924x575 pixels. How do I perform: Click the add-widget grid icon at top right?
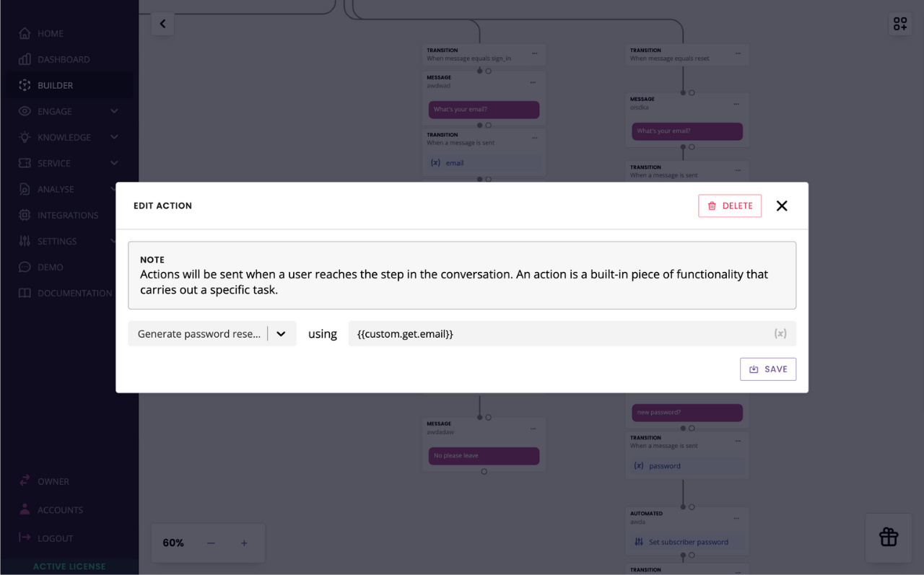[x=900, y=24]
